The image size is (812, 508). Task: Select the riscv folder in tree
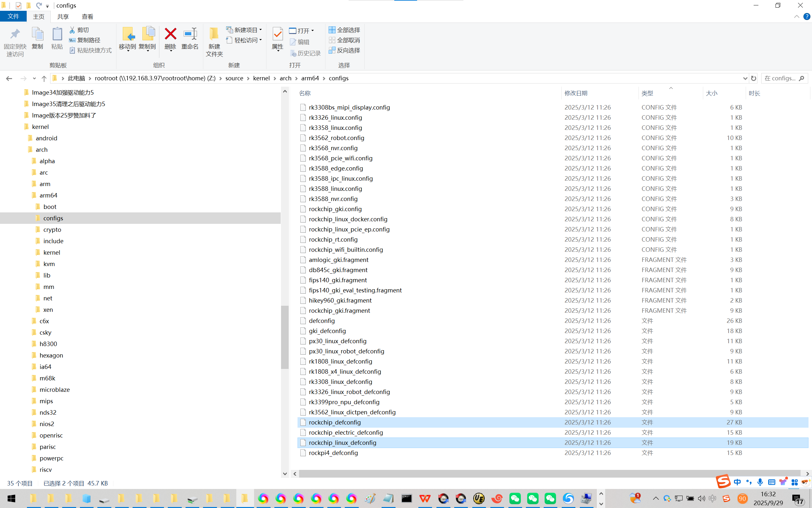coord(45,469)
